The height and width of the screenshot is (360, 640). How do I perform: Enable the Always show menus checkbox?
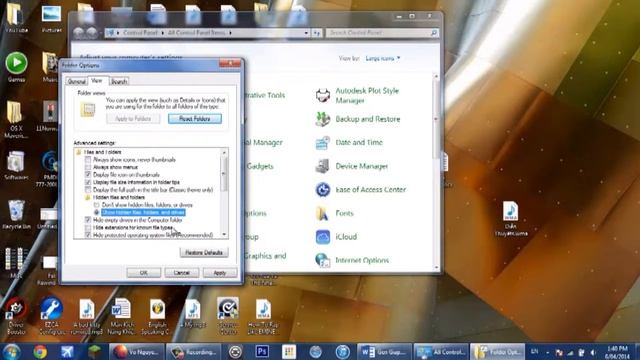[88, 167]
